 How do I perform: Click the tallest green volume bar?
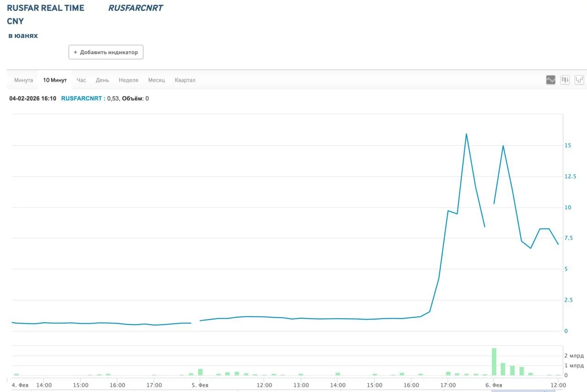click(494, 362)
